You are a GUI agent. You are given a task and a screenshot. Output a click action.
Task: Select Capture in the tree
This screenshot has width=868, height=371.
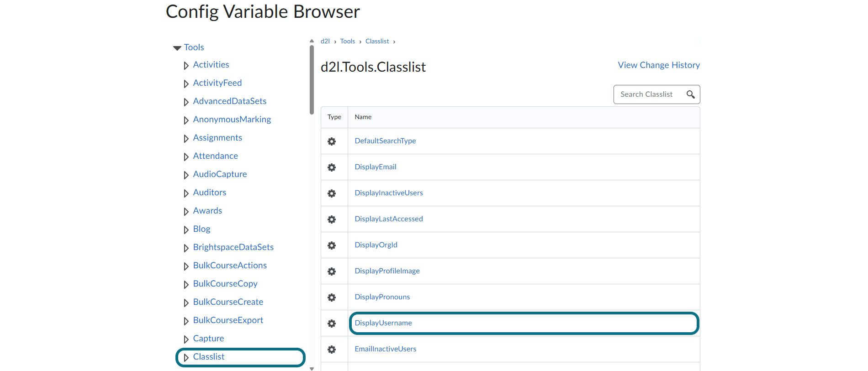point(208,339)
